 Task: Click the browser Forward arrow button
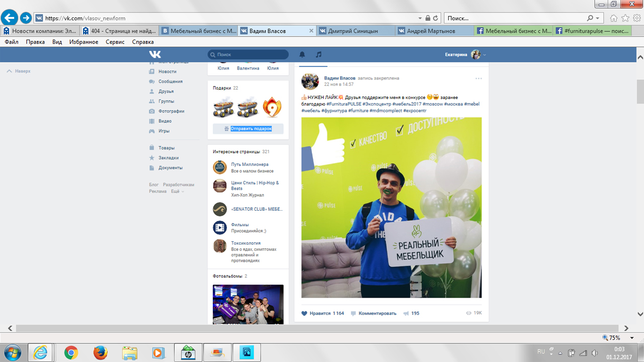[26, 18]
